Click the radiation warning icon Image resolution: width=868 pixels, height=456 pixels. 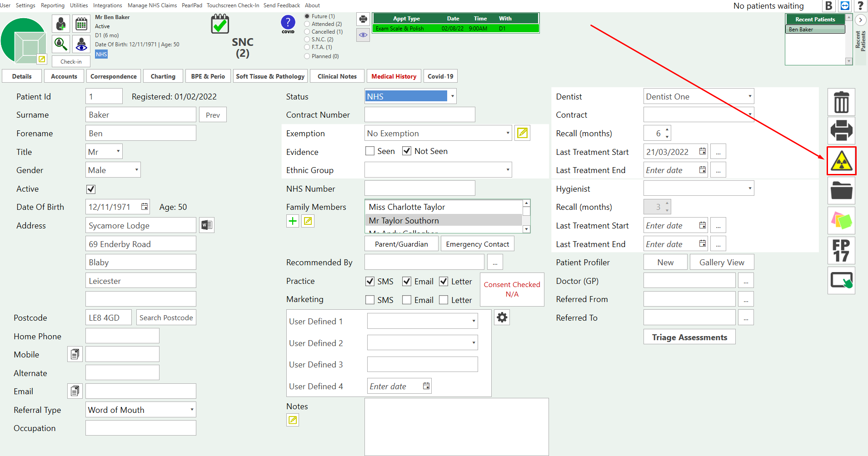(841, 161)
